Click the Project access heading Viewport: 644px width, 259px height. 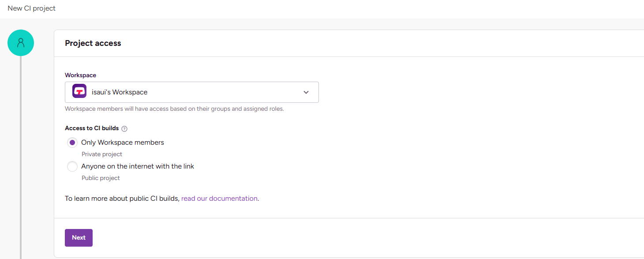coord(93,43)
